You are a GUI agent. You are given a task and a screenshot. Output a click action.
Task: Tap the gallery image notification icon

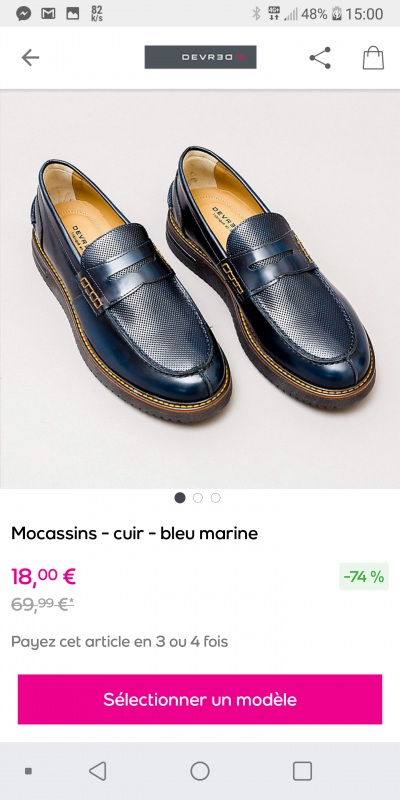[72, 14]
